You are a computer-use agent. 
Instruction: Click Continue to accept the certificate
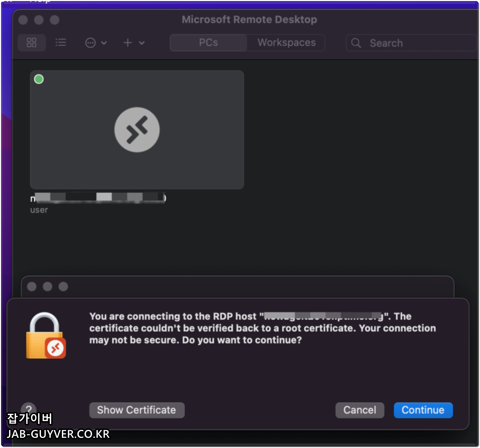pyautogui.click(x=423, y=410)
